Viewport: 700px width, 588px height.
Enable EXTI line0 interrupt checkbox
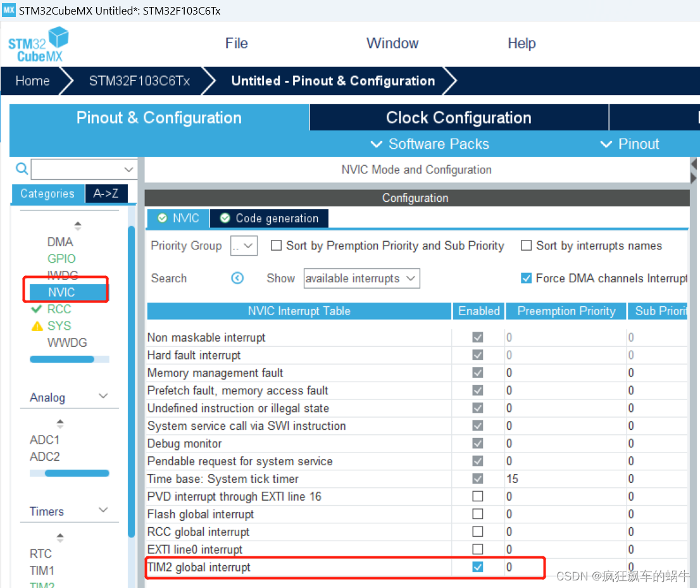pos(478,549)
